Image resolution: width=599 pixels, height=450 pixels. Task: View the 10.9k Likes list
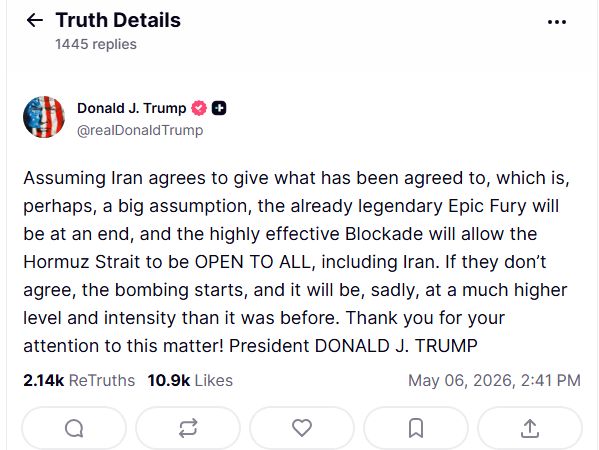[x=190, y=380]
